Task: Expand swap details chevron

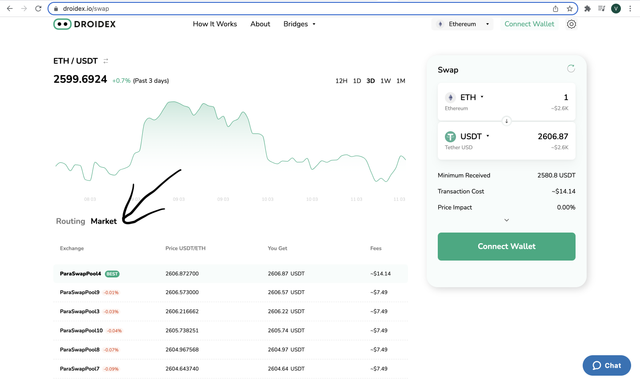Action: click(x=507, y=220)
